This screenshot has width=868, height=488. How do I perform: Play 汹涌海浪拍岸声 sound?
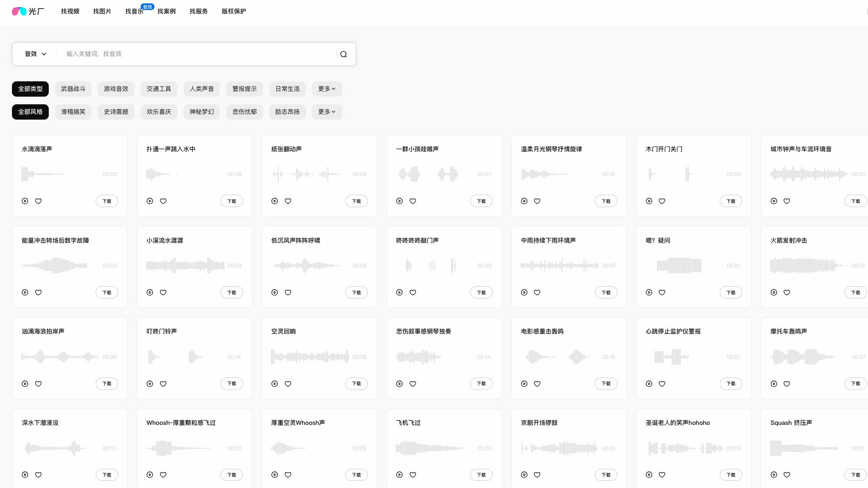point(25,384)
